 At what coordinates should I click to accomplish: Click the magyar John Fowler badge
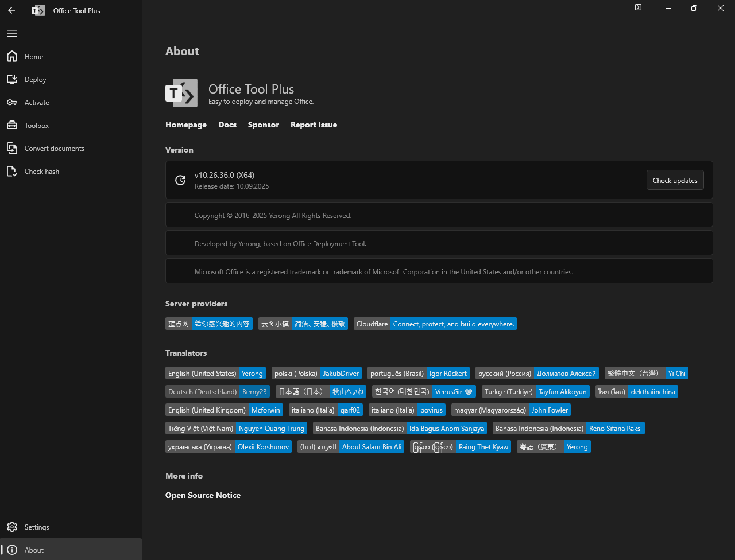coord(511,410)
